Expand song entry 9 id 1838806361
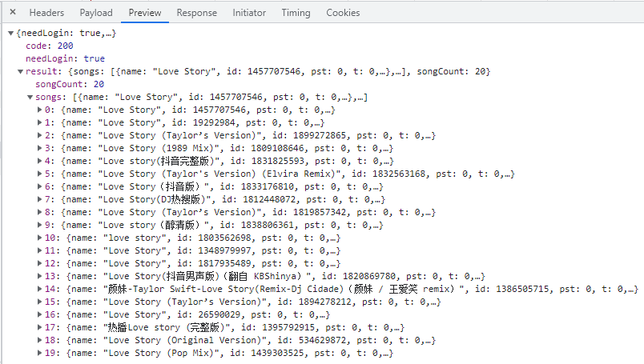This screenshot has height=364, width=644. [40, 225]
